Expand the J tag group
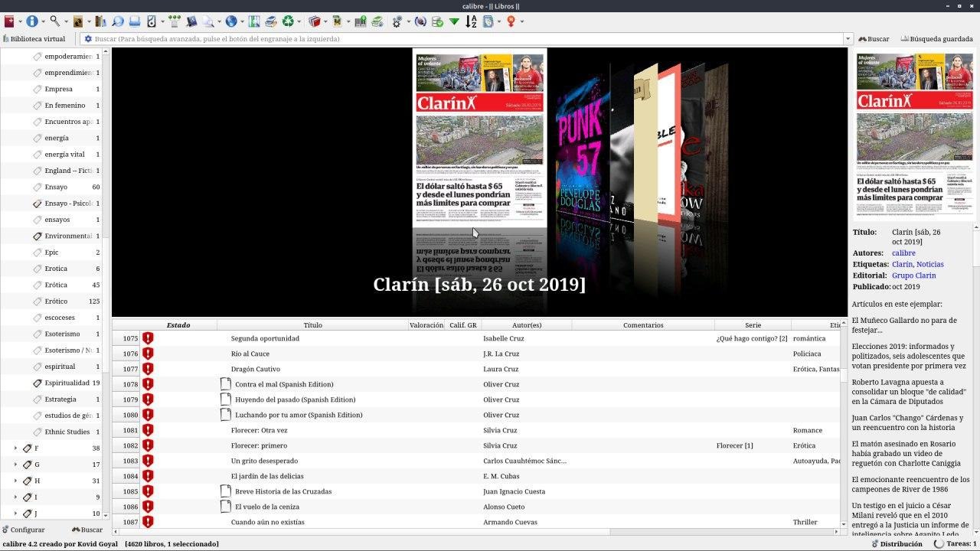Screen dimensions: 980x551 pos(15,514)
